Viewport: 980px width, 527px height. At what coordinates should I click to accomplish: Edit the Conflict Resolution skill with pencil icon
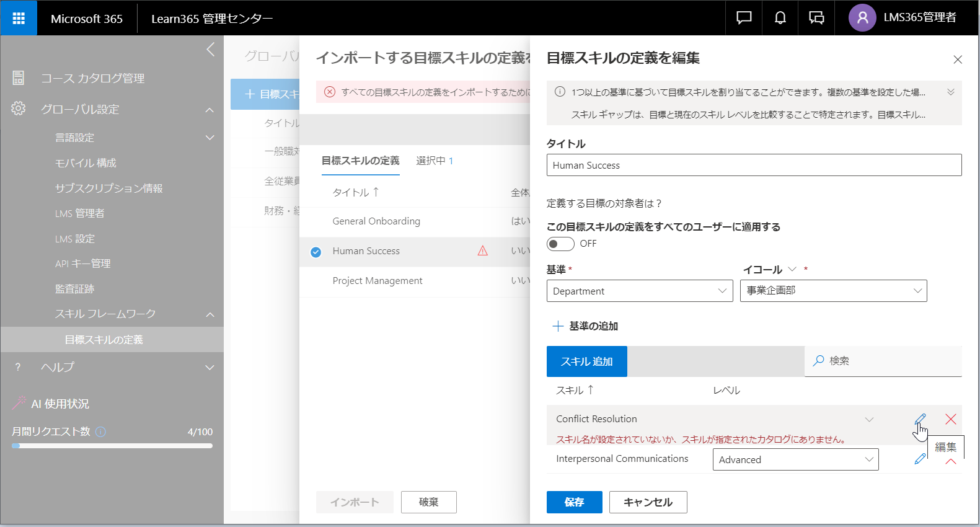pos(920,419)
